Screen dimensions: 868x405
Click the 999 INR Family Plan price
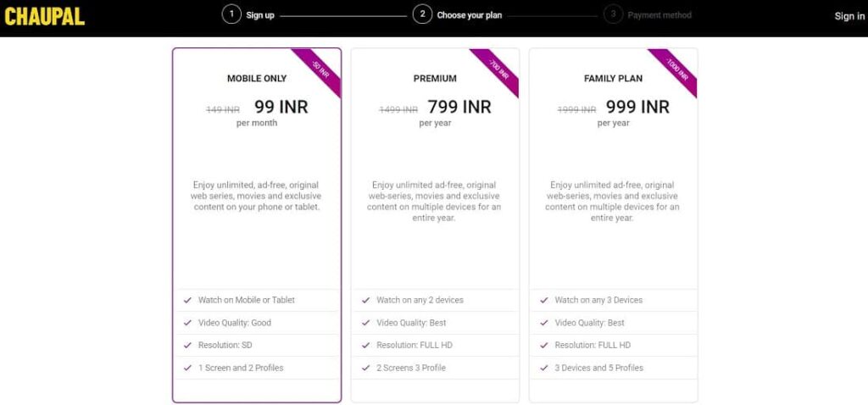(637, 108)
